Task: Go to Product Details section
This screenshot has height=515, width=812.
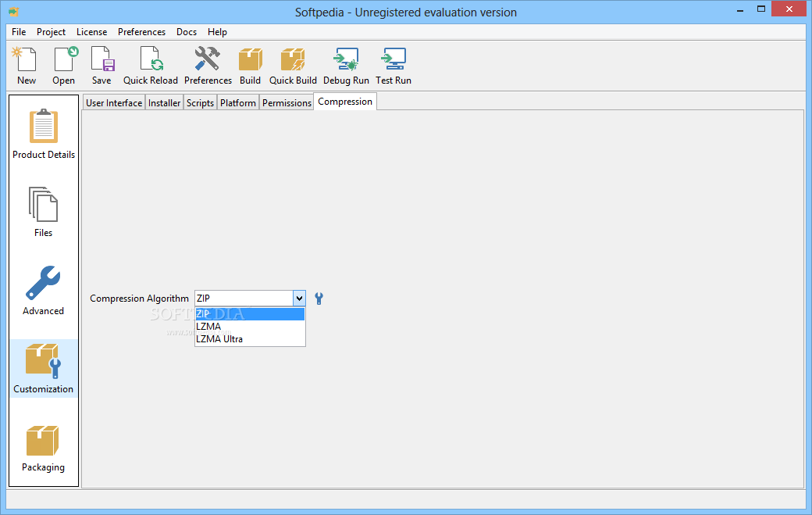Action: click(x=44, y=134)
